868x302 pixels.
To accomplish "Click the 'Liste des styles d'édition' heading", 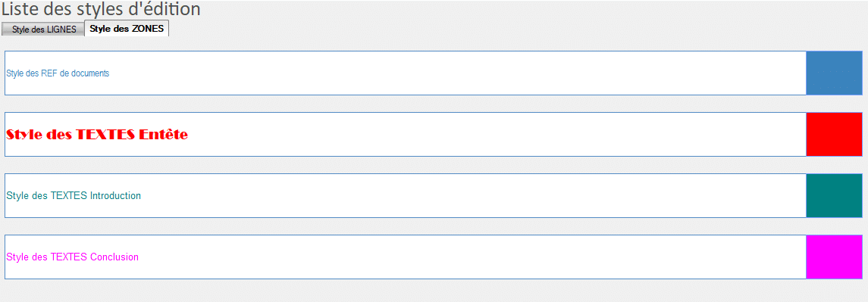I will click(101, 9).
